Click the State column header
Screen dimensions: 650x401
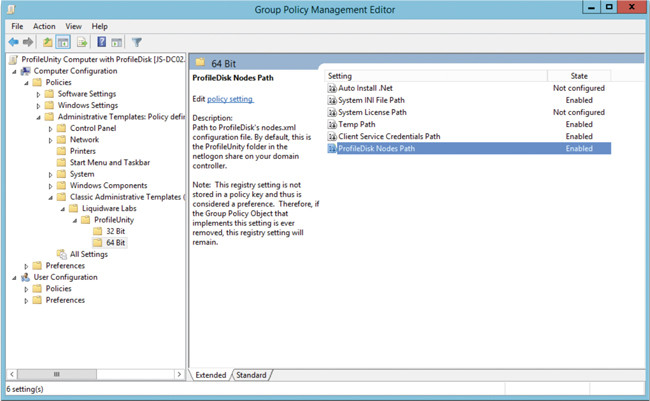tap(578, 76)
